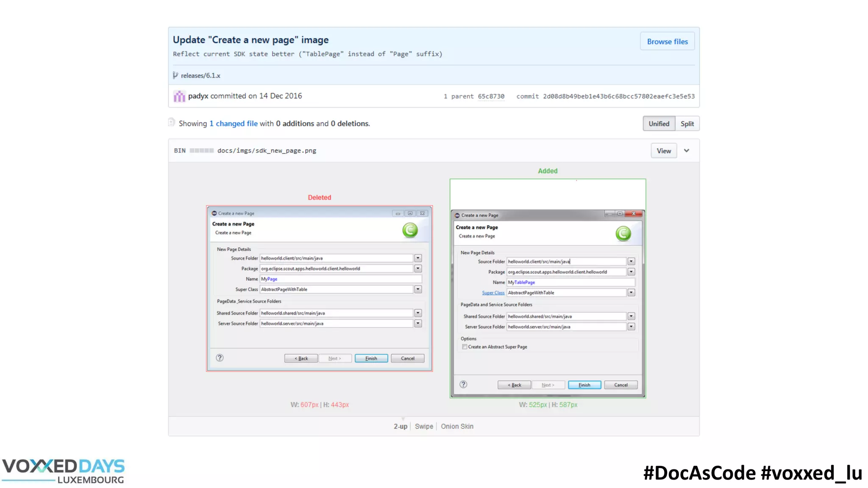Viewport: 868px width, 488px height.
Task: Click the green Scout logo in the Added image
Action: click(x=623, y=233)
